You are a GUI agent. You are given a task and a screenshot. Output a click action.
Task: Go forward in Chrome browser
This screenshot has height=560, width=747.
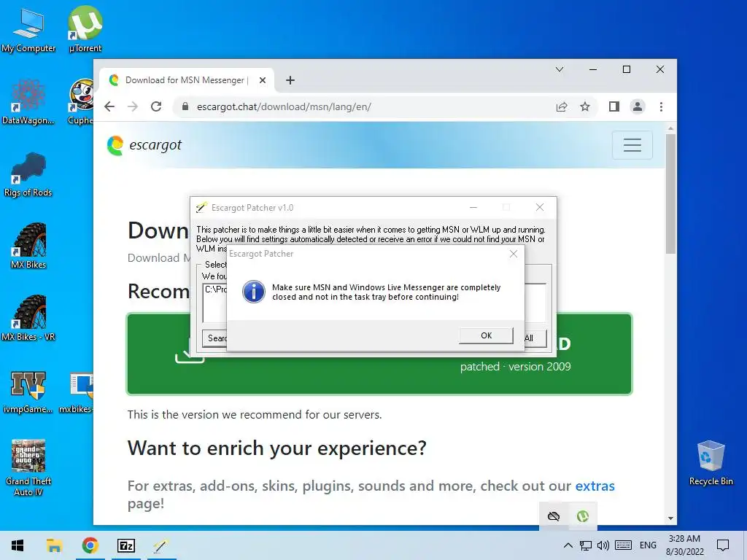pyautogui.click(x=133, y=106)
